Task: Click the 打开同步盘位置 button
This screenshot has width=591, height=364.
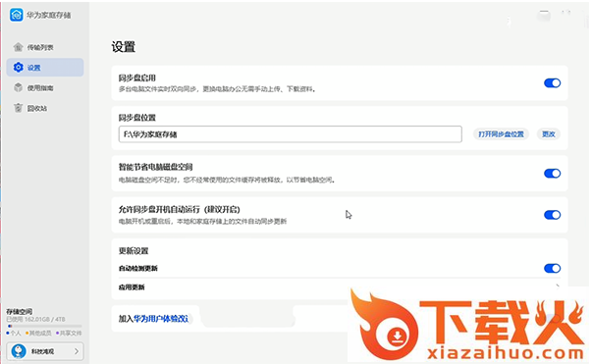Action: tap(501, 134)
